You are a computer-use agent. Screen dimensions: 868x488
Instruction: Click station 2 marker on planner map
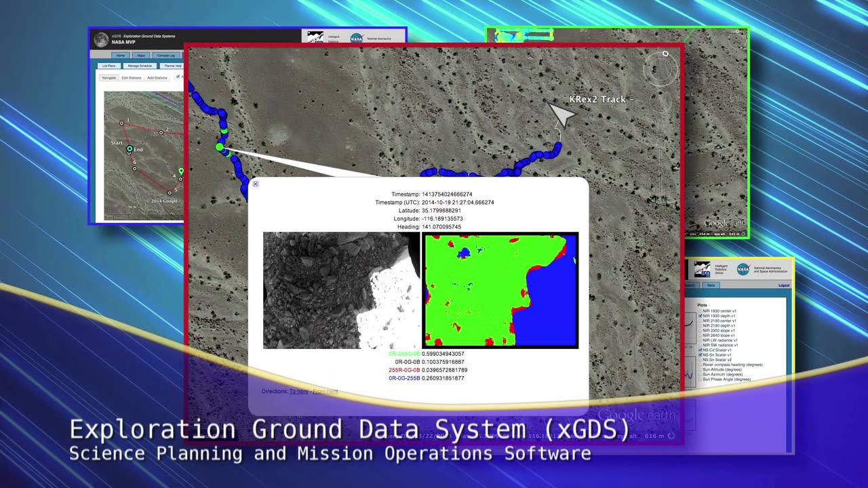(x=161, y=133)
